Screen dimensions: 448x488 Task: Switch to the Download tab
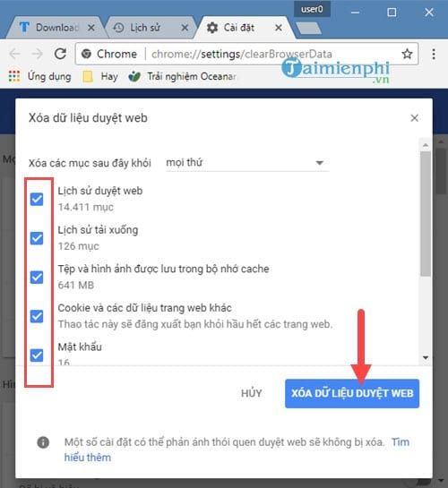(x=55, y=28)
